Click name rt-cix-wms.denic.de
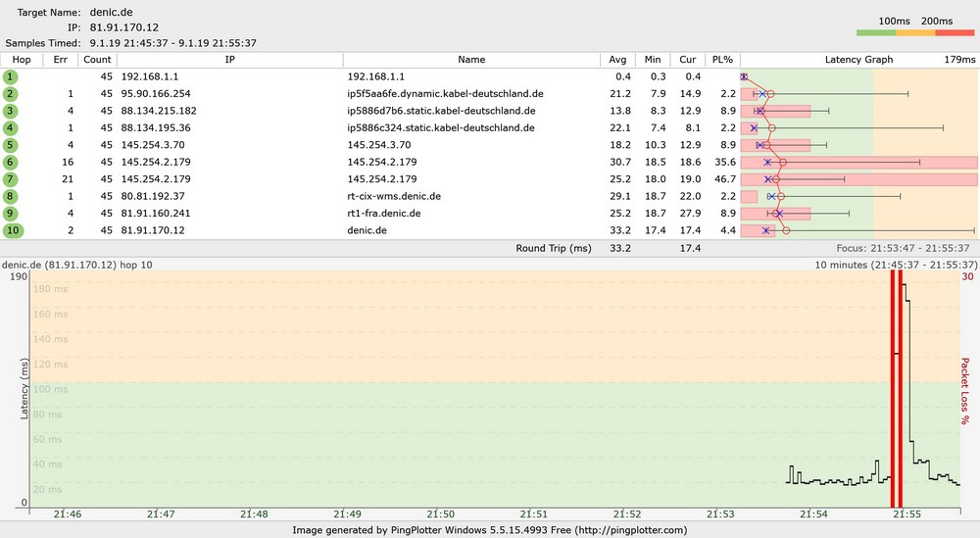980x538 pixels. [394, 196]
